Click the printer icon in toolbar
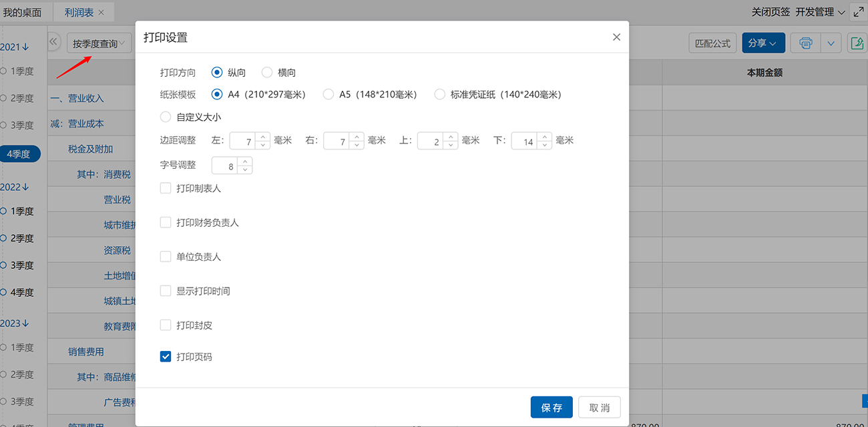 805,43
